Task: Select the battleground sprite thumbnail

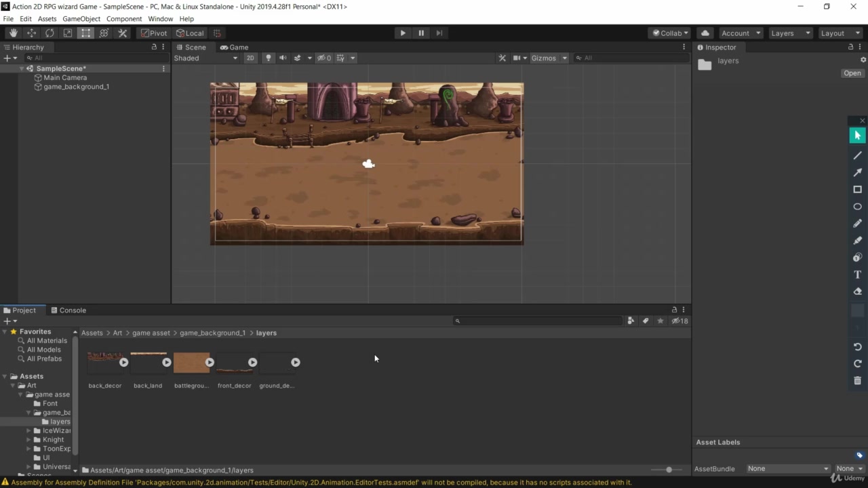Action: point(192,363)
